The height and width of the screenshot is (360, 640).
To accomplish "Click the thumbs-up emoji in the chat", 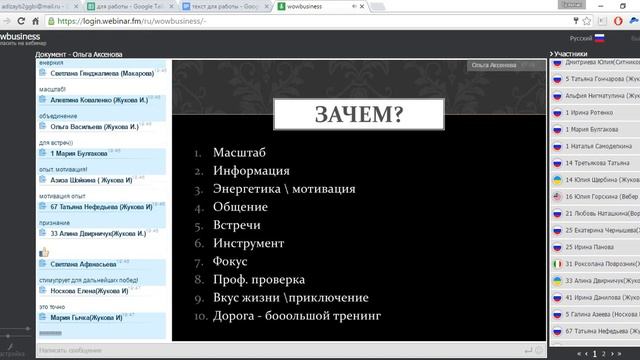I will point(44,252).
